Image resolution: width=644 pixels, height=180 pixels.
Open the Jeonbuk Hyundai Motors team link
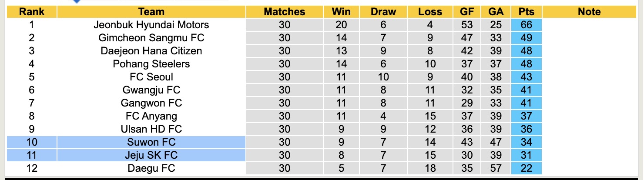click(151, 25)
